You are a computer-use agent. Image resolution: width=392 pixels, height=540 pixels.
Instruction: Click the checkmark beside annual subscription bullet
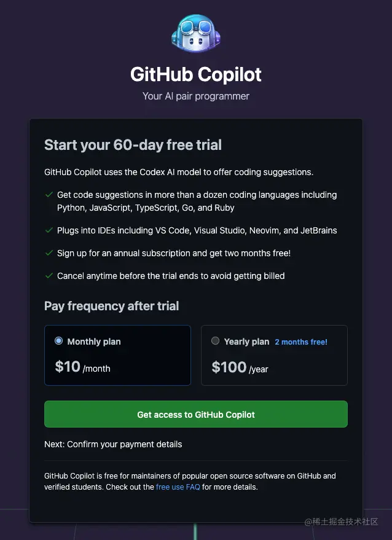(49, 252)
